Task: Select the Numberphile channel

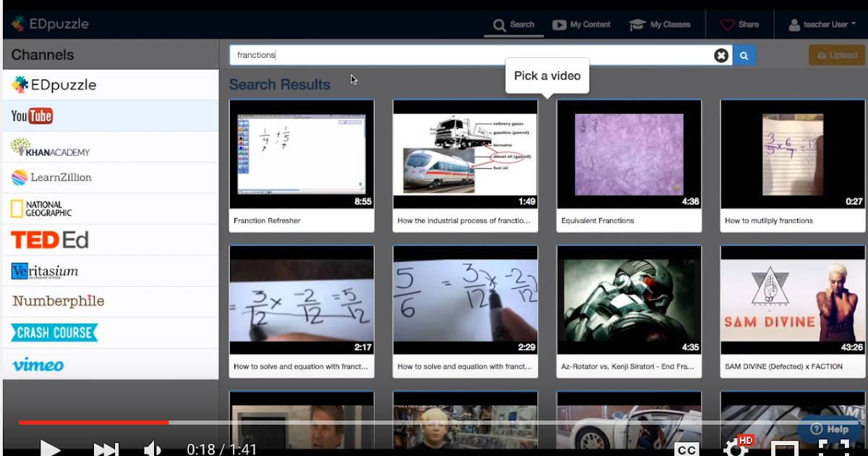Action: 111,301
